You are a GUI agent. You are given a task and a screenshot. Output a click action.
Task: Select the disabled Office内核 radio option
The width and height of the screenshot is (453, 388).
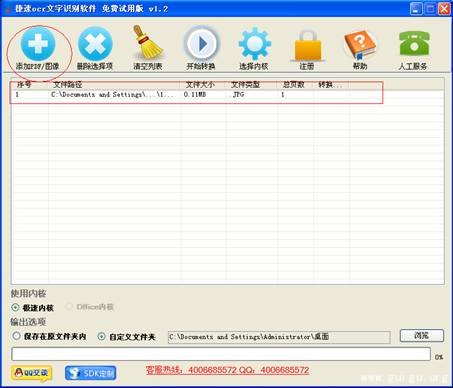click(x=69, y=307)
